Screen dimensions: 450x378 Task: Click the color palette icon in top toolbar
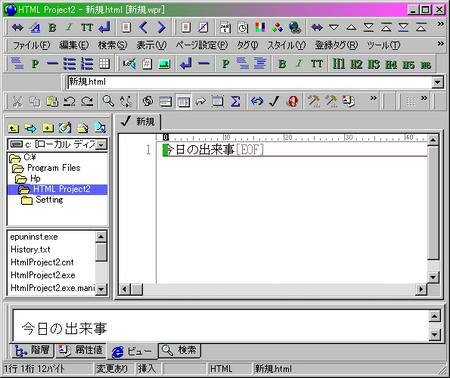pyautogui.click(x=260, y=27)
